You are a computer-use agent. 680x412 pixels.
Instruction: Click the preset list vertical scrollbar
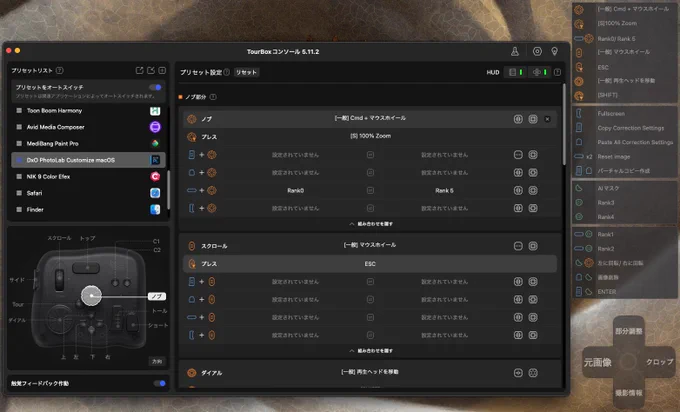tap(168, 190)
